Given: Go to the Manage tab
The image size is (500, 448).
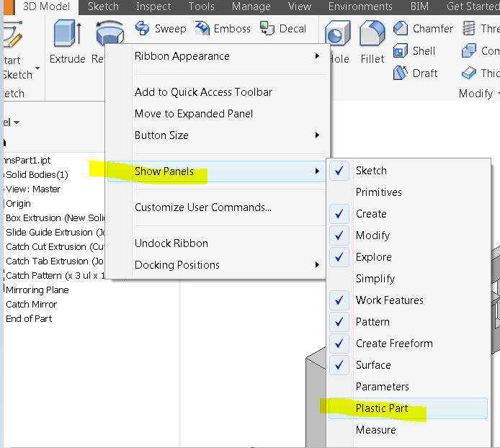Looking at the screenshot, I should coord(251,6).
